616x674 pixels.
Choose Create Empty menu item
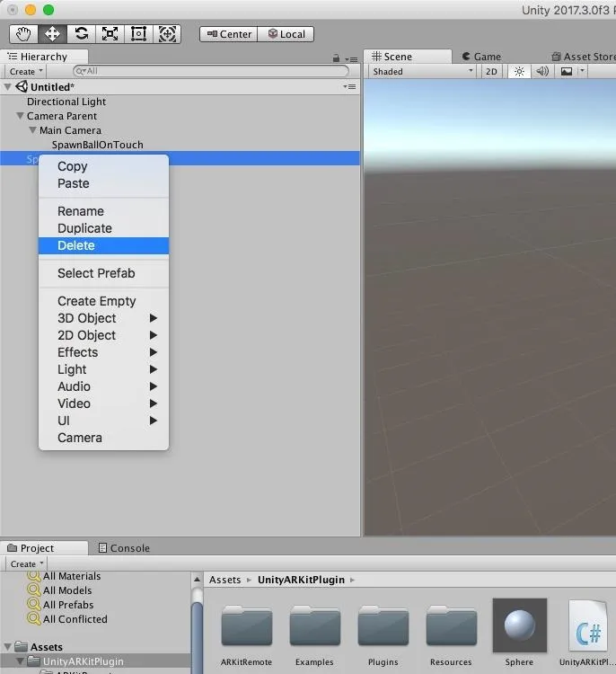pos(103,301)
